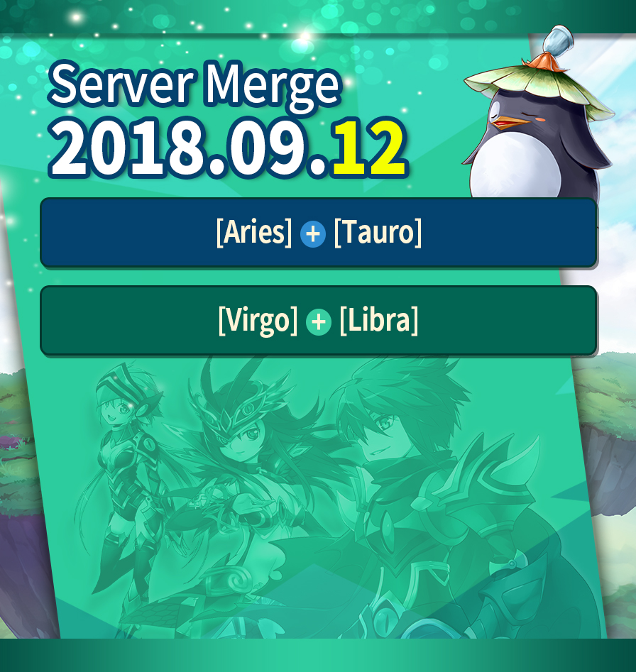The width and height of the screenshot is (636, 672).
Task: Click the Server Merge title text
Action: click(x=195, y=86)
